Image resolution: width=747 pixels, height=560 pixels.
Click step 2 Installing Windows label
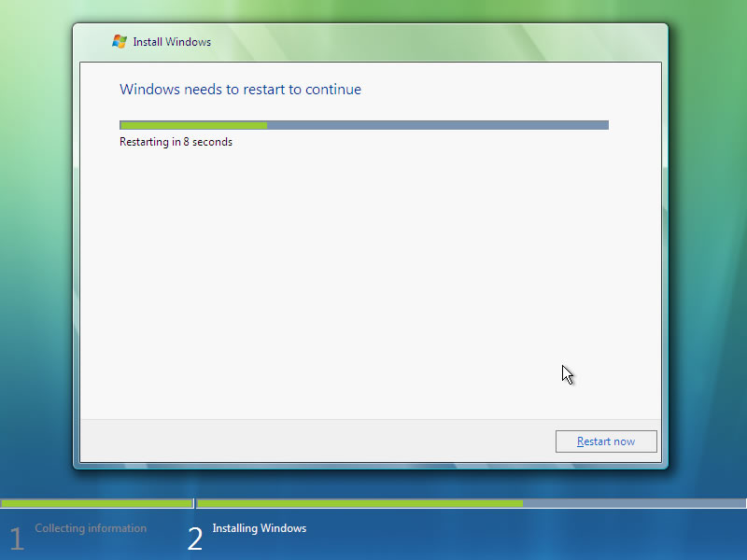(x=259, y=528)
